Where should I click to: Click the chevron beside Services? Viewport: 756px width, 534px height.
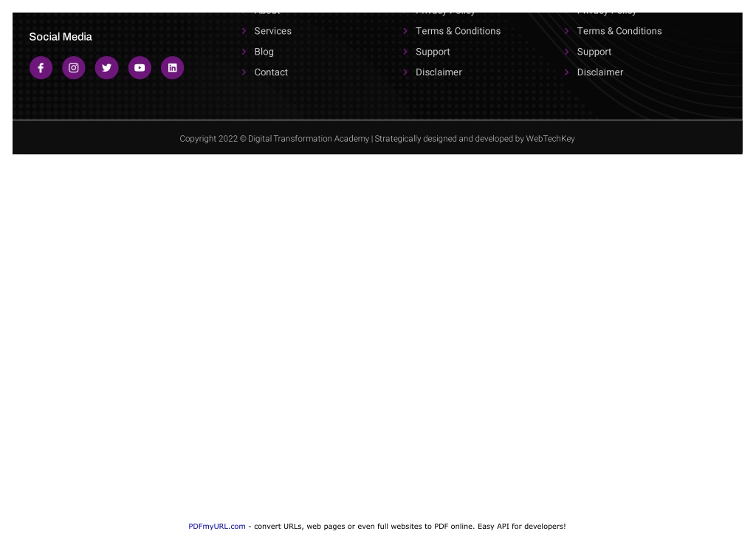point(244,31)
